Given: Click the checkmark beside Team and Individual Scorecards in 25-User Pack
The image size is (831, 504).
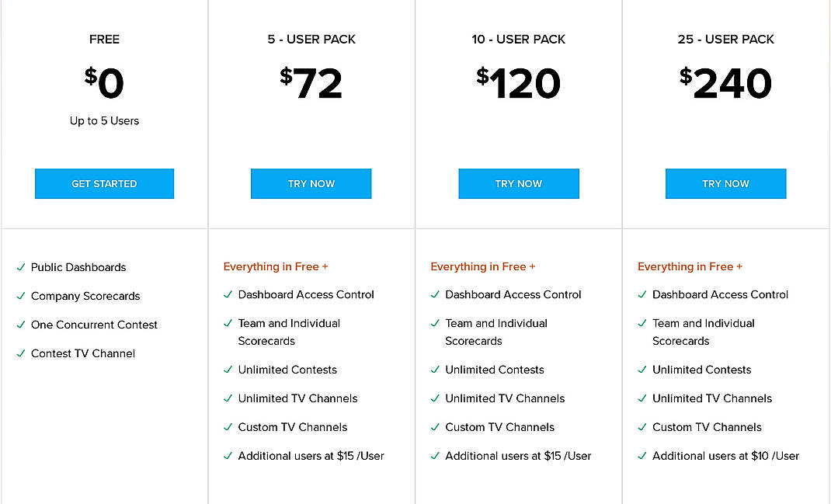Looking at the screenshot, I should tap(642, 324).
